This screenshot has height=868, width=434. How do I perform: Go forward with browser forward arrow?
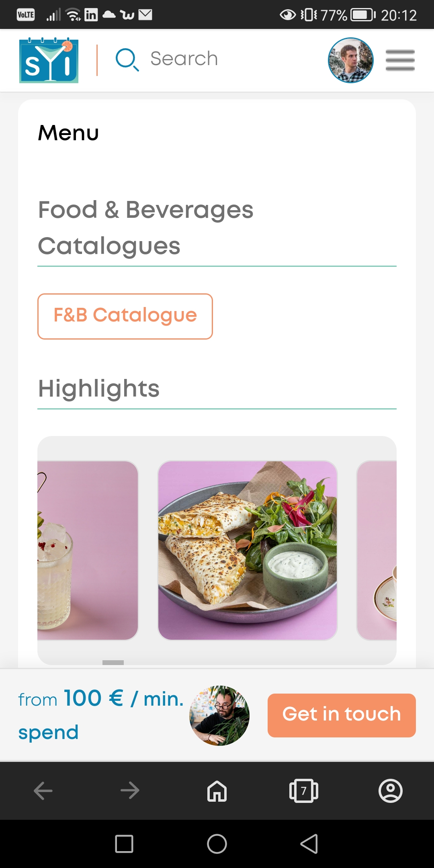[x=130, y=791]
